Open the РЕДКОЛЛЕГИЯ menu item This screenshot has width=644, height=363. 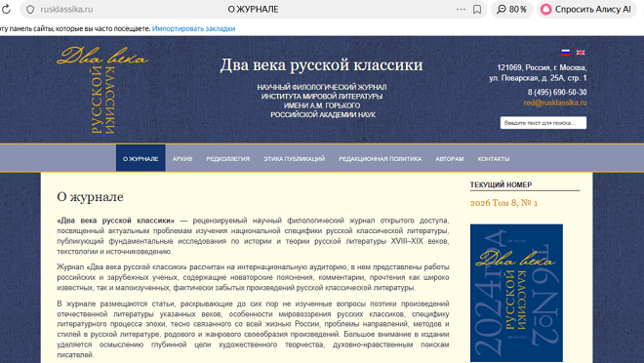[x=228, y=158]
